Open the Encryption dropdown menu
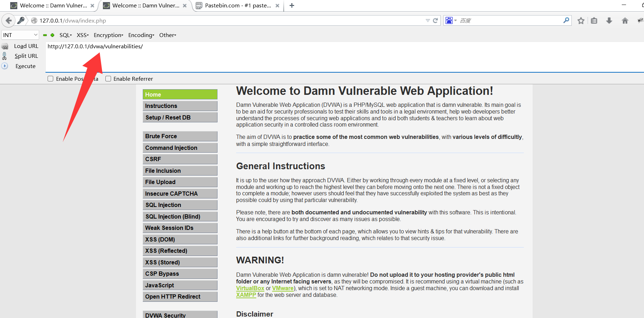This screenshot has height=318, width=644. click(109, 35)
